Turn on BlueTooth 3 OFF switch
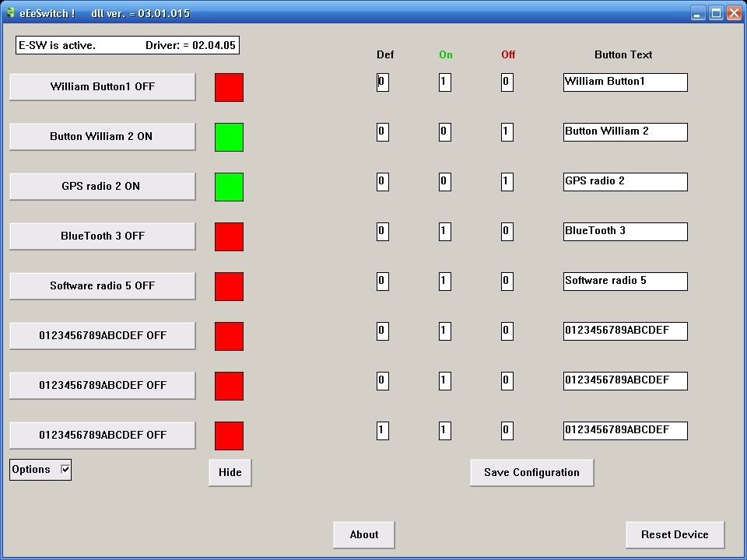Image resolution: width=747 pixels, height=560 pixels. pyautogui.click(x=102, y=236)
